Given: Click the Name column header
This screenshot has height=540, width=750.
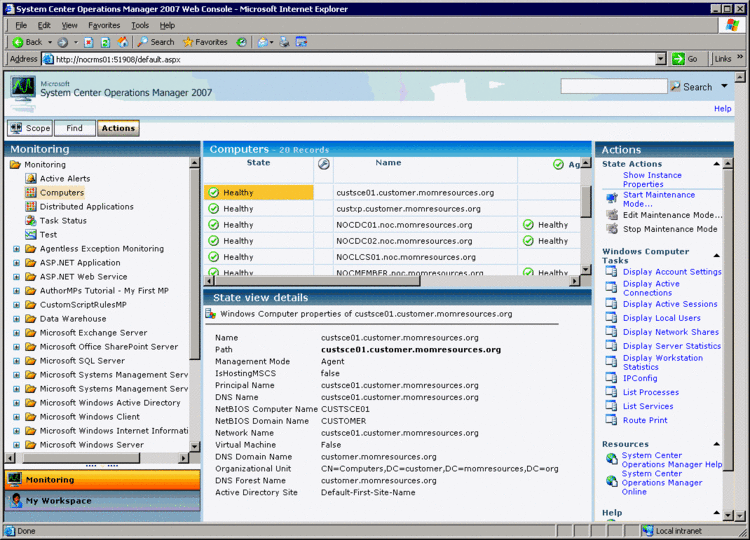Looking at the screenshot, I should point(388,163).
